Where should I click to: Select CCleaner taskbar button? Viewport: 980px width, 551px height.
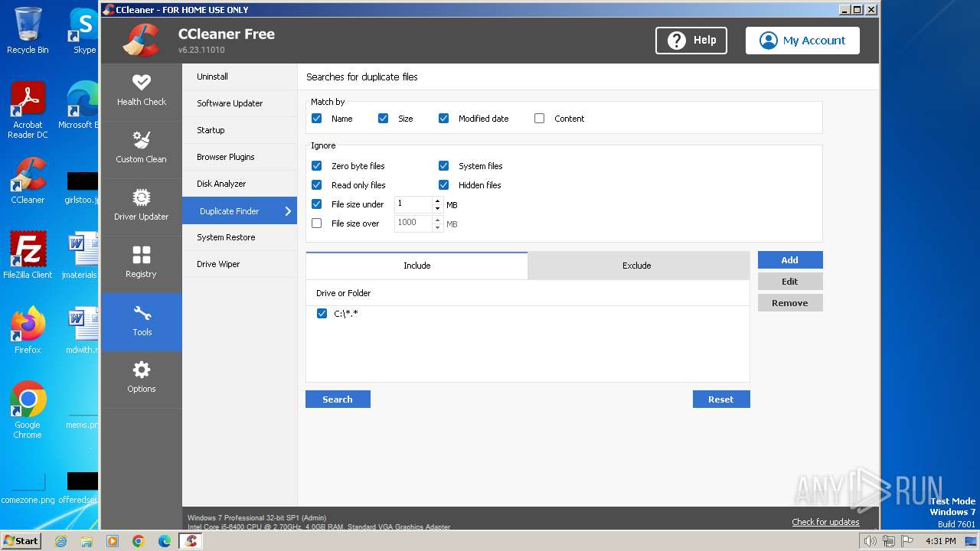point(191,541)
